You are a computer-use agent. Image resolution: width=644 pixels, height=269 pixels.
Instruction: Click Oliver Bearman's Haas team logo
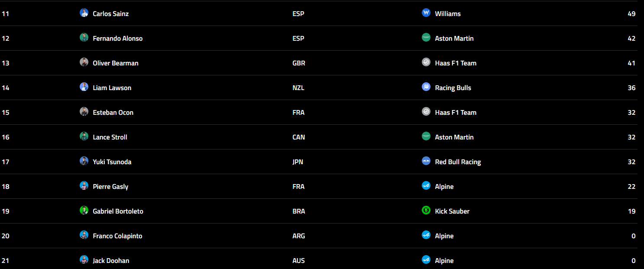[x=426, y=62]
